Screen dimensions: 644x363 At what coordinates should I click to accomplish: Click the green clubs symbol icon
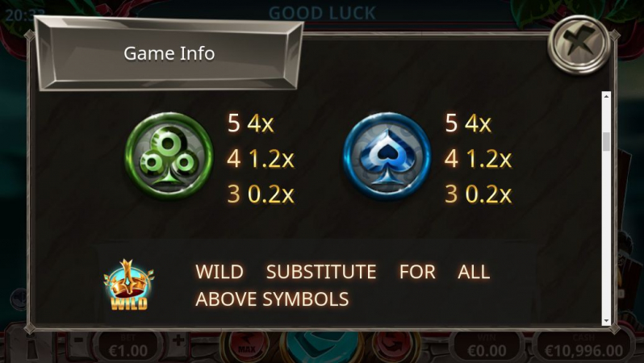pos(169,156)
